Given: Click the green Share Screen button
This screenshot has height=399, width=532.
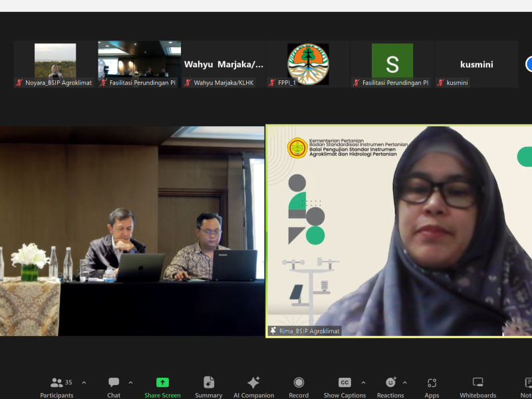Looking at the screenshot, I should click(162, 386).
